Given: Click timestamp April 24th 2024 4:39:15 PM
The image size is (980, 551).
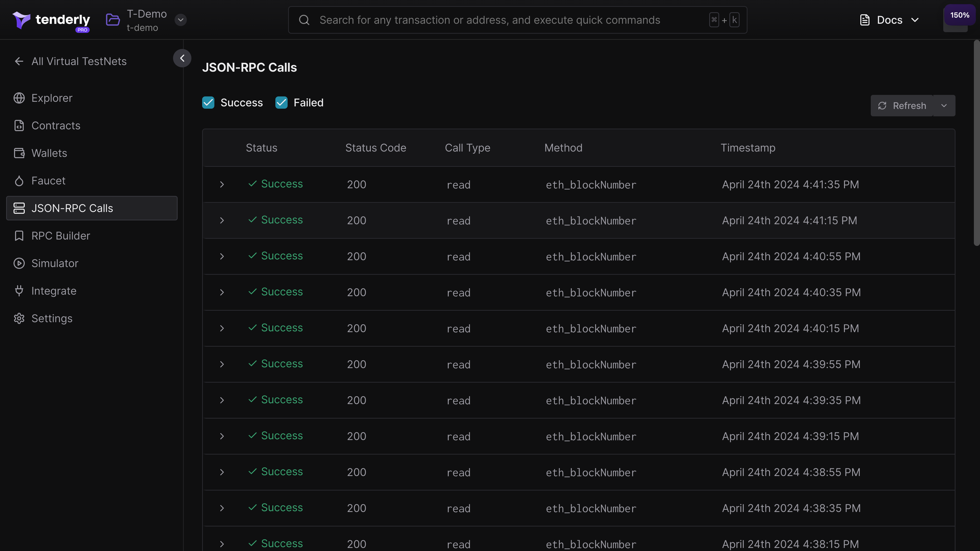Looking at the screenshot, I should (x=791, y=436).
